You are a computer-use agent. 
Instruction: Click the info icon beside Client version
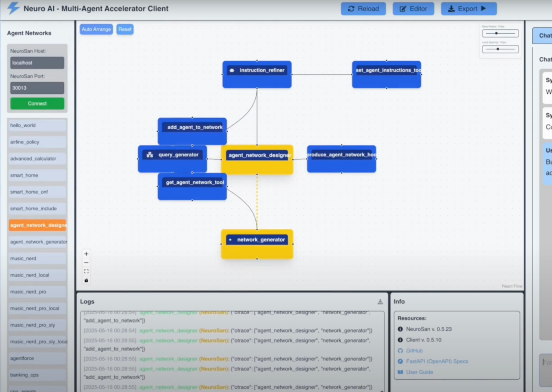point(400,340)
